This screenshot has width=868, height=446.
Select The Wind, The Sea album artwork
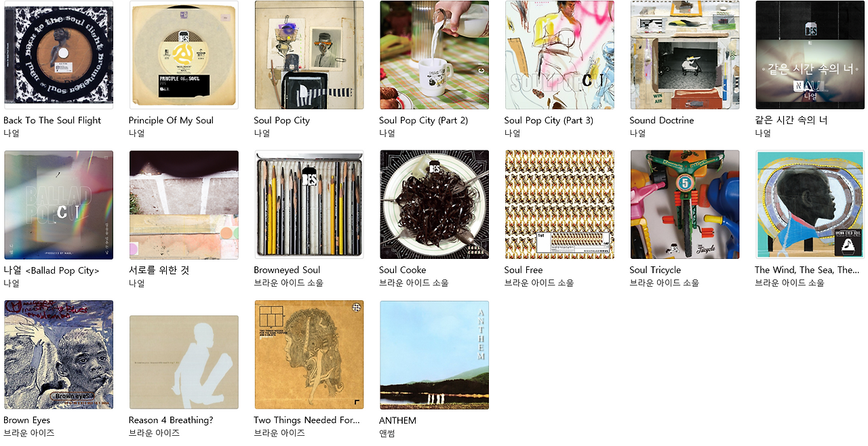coord(810,205)
